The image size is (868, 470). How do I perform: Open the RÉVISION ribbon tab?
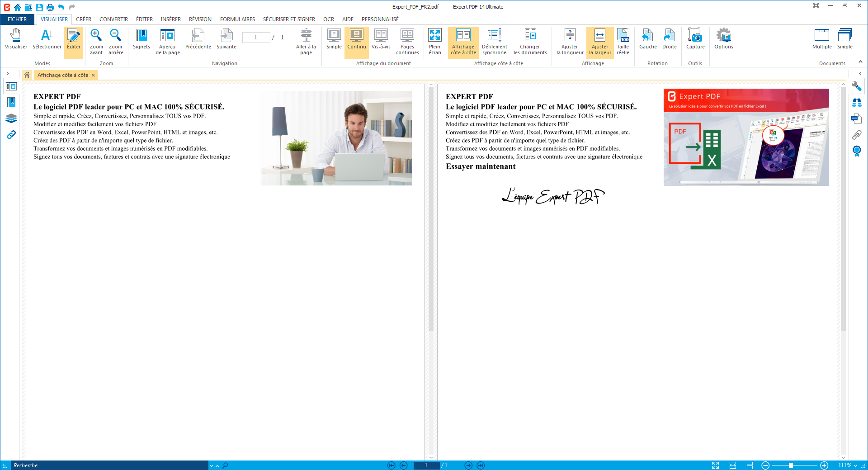coord(200,19)
